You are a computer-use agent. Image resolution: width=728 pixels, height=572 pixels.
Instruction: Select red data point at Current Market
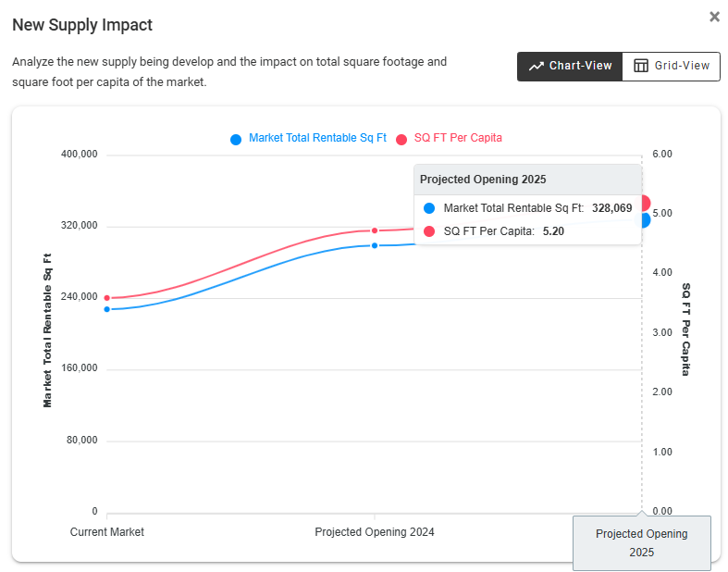click(x=107, y=298)
